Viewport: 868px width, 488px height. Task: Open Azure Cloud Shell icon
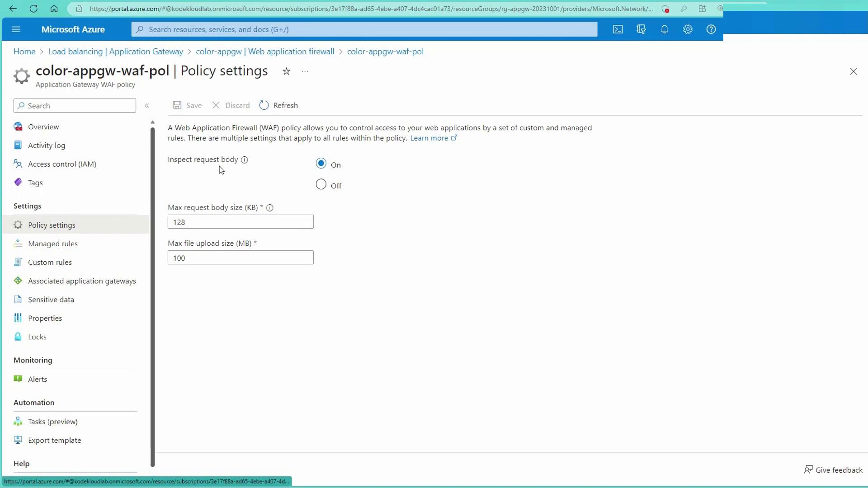coord(618,29)
